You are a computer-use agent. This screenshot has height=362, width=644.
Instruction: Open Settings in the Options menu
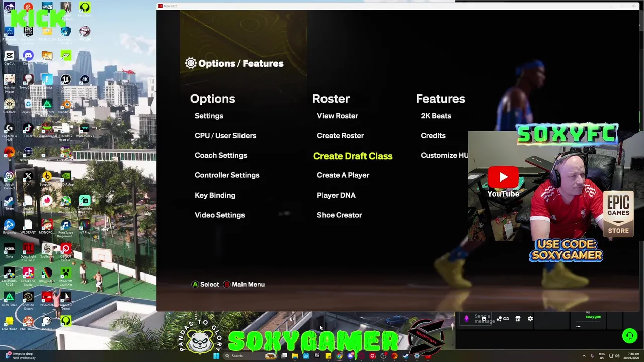[x=209, y=116]
